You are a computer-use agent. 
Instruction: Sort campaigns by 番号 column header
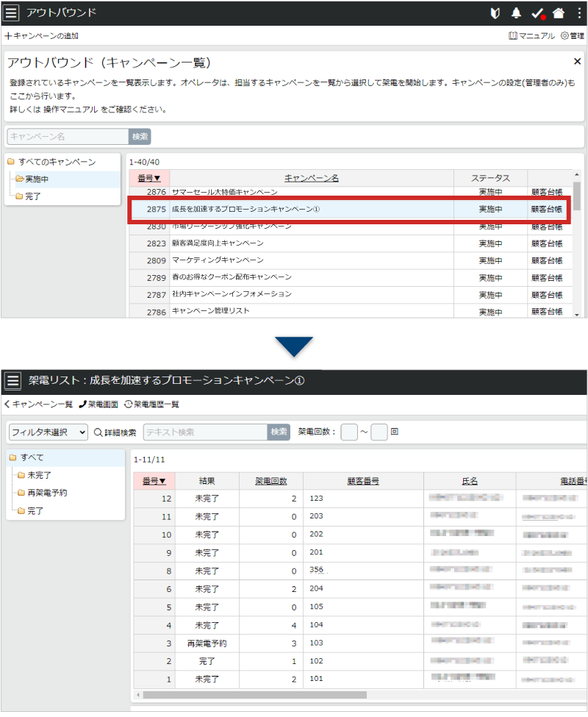click(x=149, y=179)
